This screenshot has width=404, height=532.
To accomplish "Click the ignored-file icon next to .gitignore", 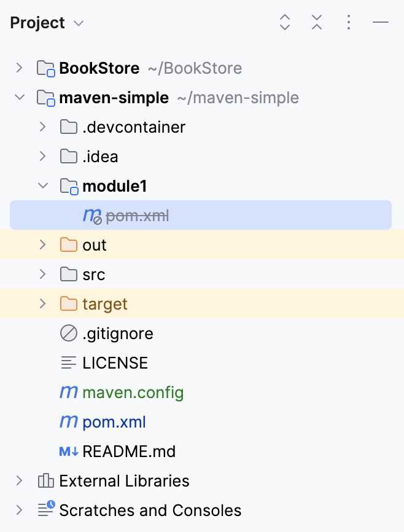I will [x=68, y=333].
